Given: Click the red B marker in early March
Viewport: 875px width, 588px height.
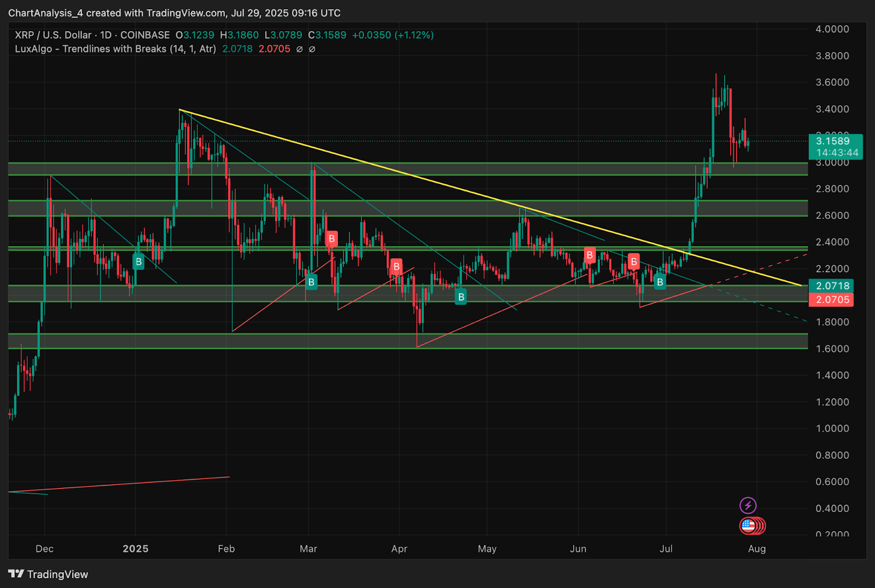Looking at the screenshot, I should click(331, 239).
